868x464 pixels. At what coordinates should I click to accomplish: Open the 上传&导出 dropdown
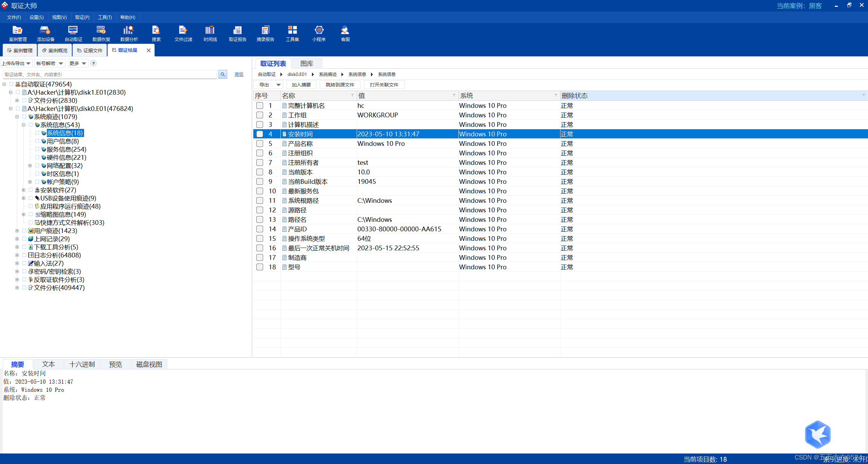[x=17, y=63]
